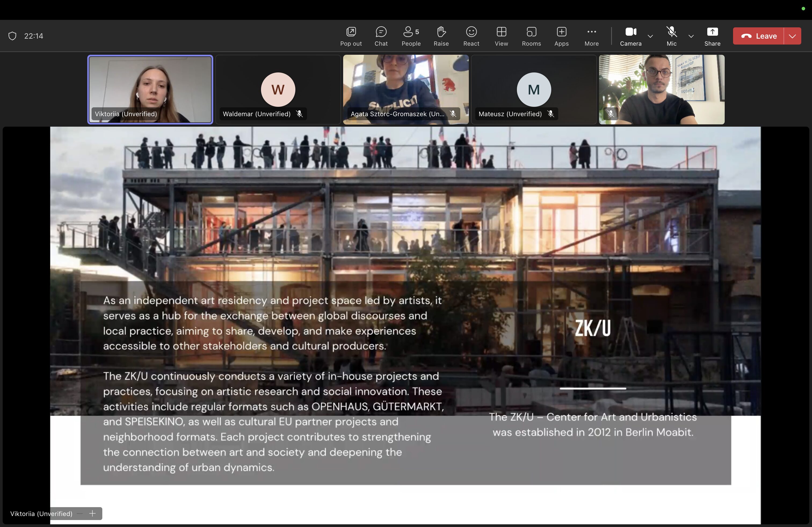Screen dimensions: 812x527
Task: Open breakout Rooms
Action: pos(531,36)
